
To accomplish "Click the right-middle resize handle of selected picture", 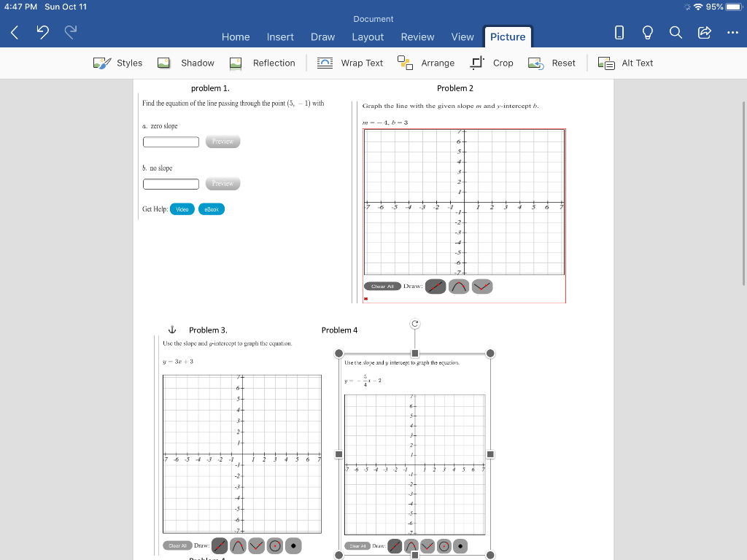I will 490,454.
